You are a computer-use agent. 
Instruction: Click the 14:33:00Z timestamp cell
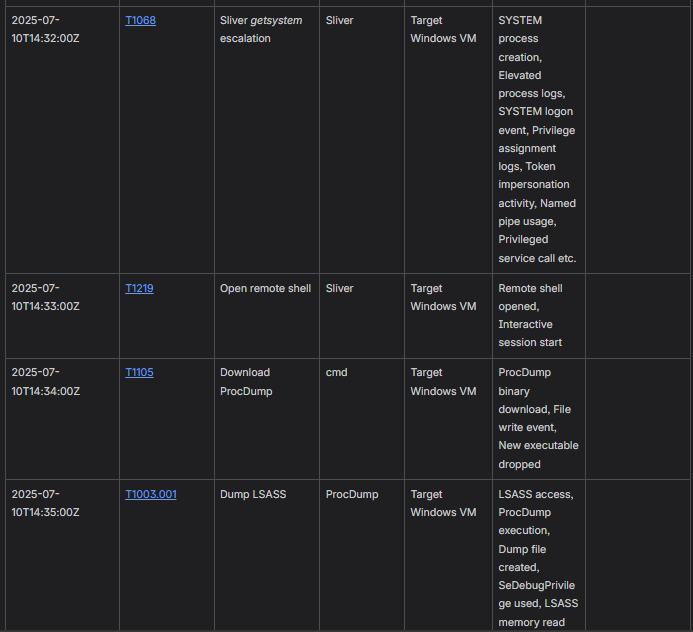pos(45,297)
